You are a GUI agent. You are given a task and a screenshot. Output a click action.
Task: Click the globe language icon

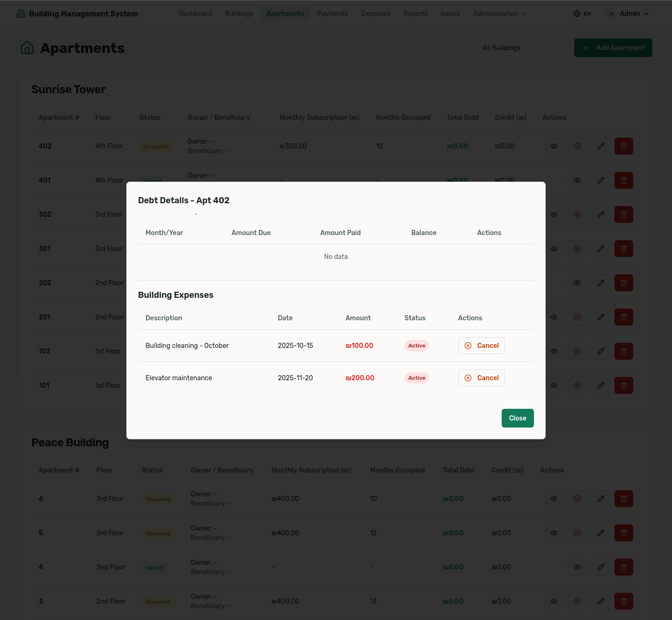coord(577,14)
